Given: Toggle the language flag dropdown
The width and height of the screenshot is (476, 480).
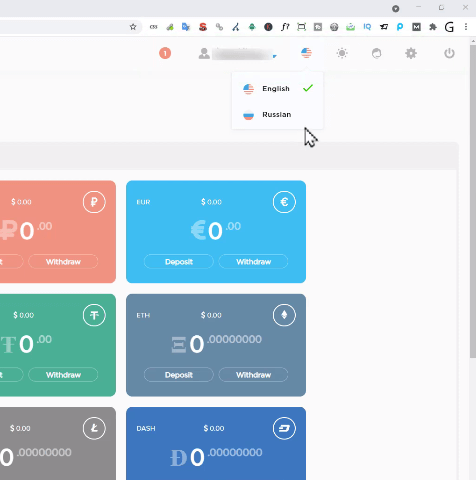Looking at the screenshot, I should (306, 53).
